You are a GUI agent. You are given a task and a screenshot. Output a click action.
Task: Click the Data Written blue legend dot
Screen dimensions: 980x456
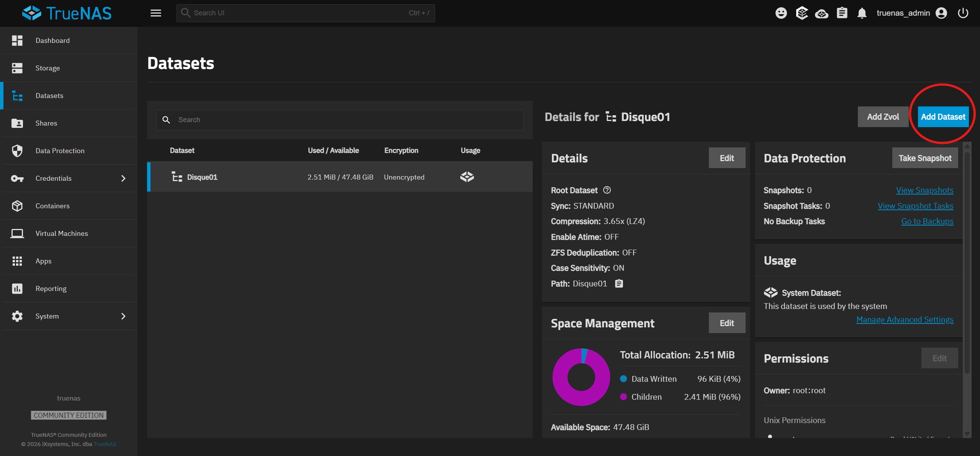623,379
